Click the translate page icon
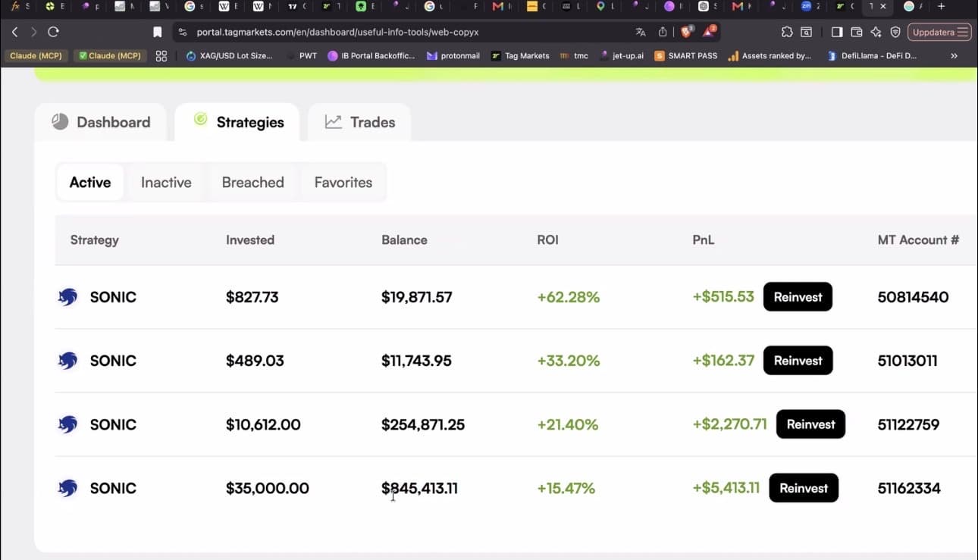Viewport: 978px width, 560px height. click(641, 32)
